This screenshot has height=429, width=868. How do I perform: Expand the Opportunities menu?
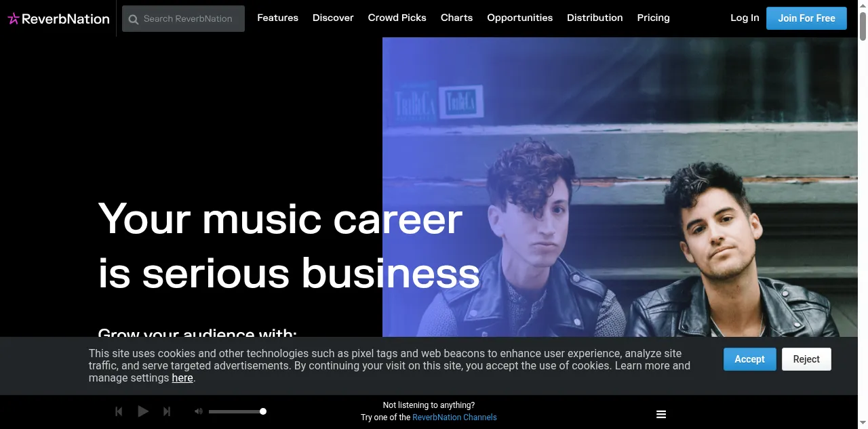point(519,18)
